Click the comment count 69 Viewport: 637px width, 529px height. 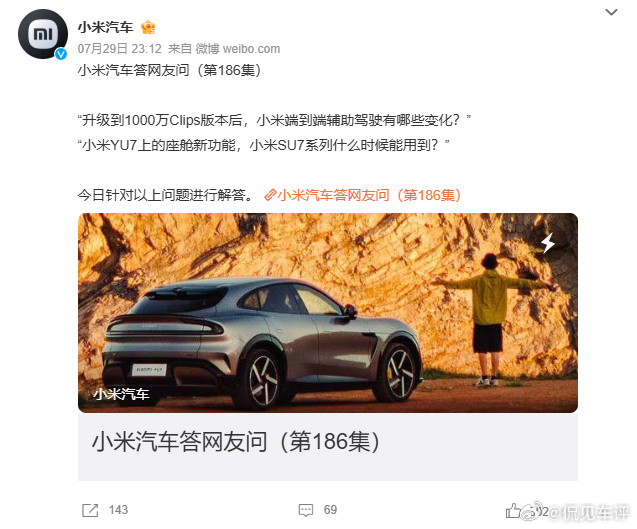[330, 510]
